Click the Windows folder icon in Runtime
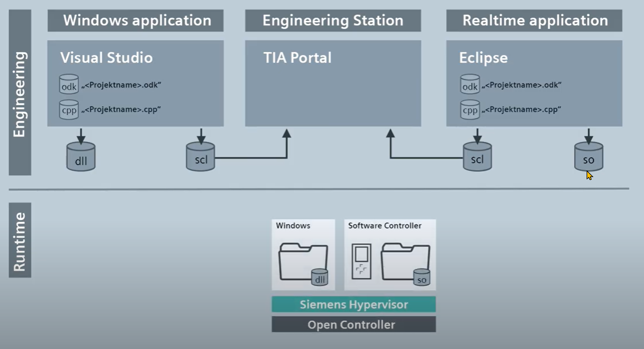The height and width of the screenshot is (349, 644). click(x=303, y=262)
